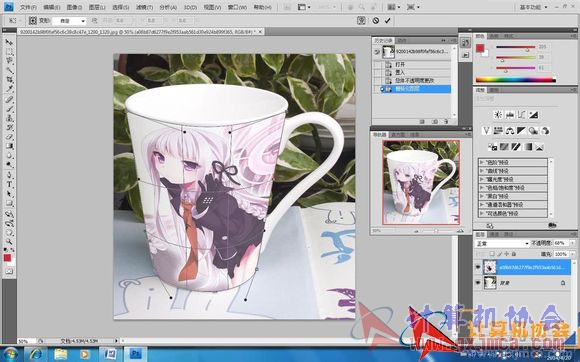Open the 图像(I) menu
The image size is (580, 362).
(x=74, y=7)
